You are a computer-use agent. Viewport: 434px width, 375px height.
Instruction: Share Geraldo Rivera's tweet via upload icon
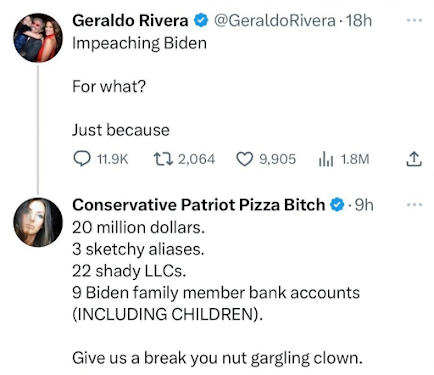pos(414,159)
